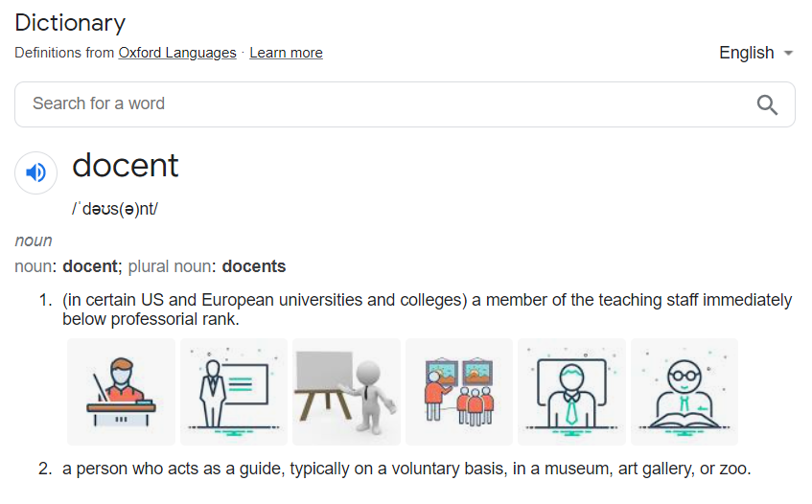The height and width of the screenshot is (504, 812).
Task: Click the second definition about museum guide
Action: pos(406,469)
